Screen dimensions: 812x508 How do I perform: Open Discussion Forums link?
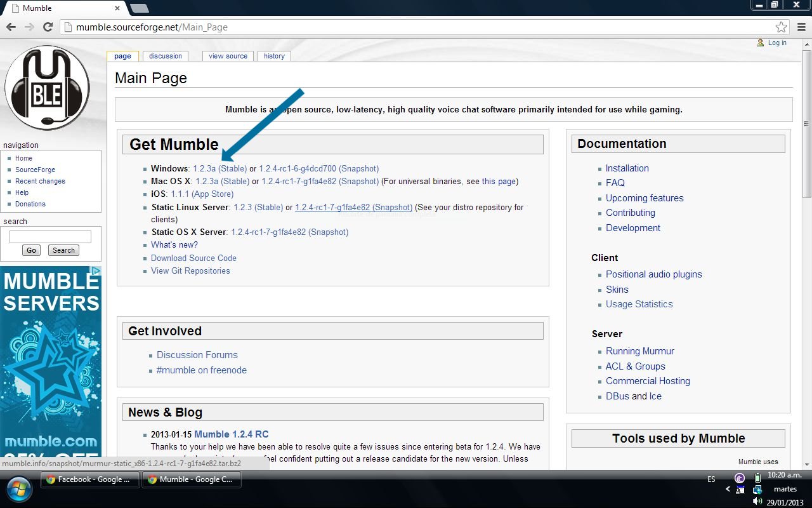(x=197, y=355)
